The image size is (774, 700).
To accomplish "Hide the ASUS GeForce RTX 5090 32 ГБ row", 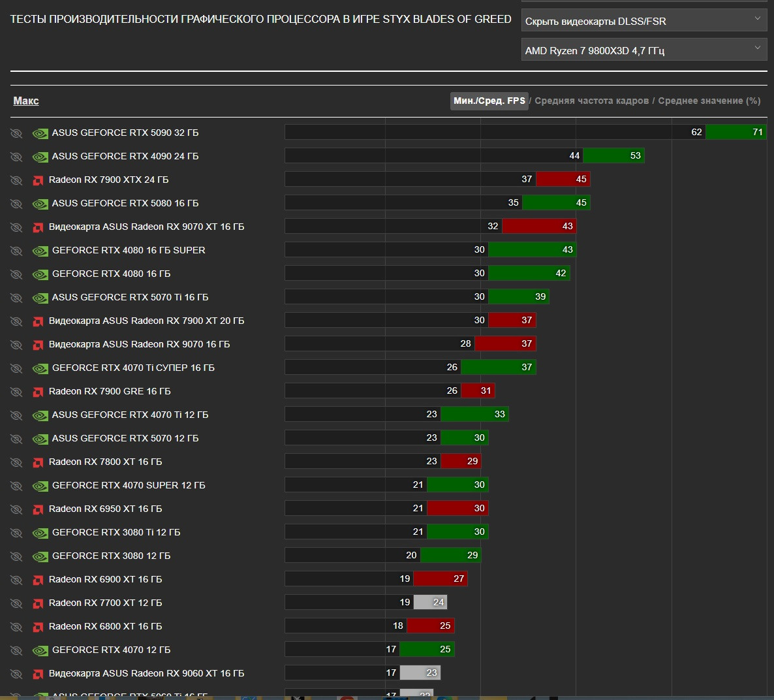I will click(x=16, y=133).
